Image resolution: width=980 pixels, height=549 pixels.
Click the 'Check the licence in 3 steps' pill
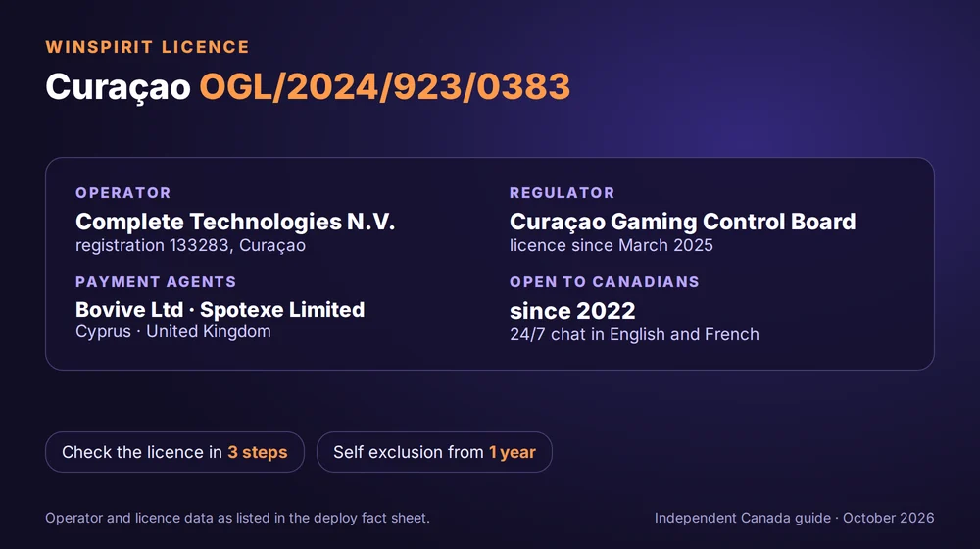[x=174, y=452]
